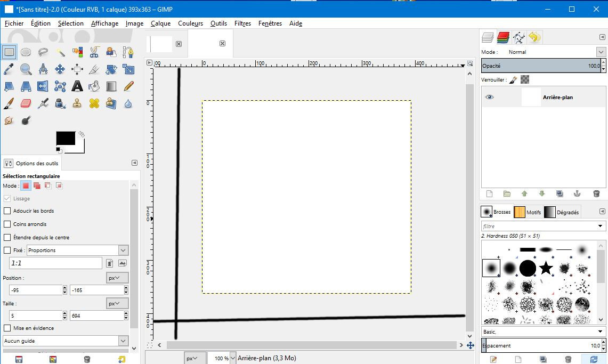Open the Filtres menu
Viewport: 608px width, 364px height.
point(242,23)
